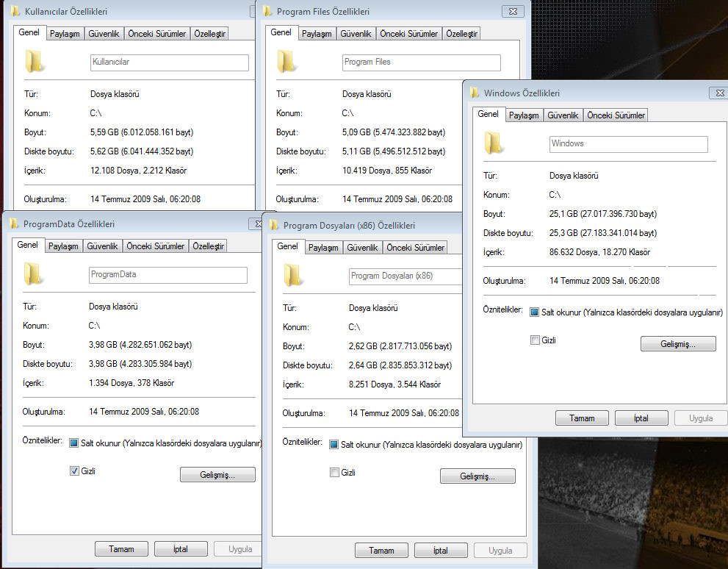Open Özelleştir tab in Kullanıcılar properties

point(210,34)
